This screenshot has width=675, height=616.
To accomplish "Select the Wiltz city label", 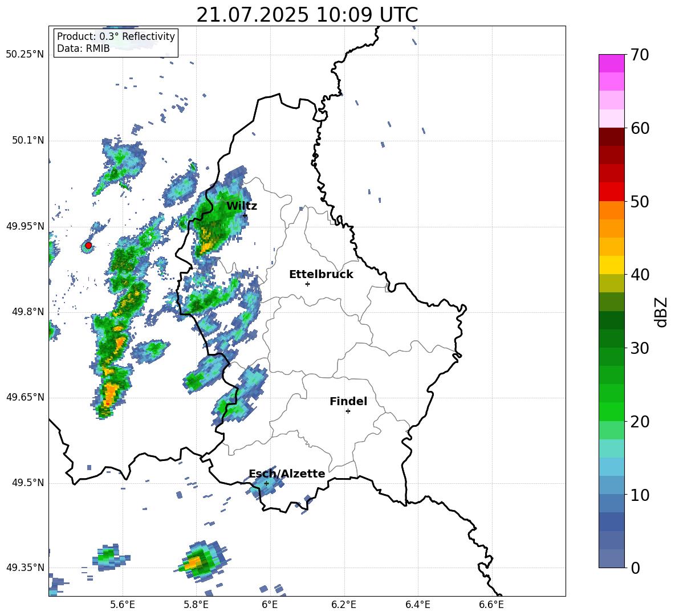I will 242,206.
